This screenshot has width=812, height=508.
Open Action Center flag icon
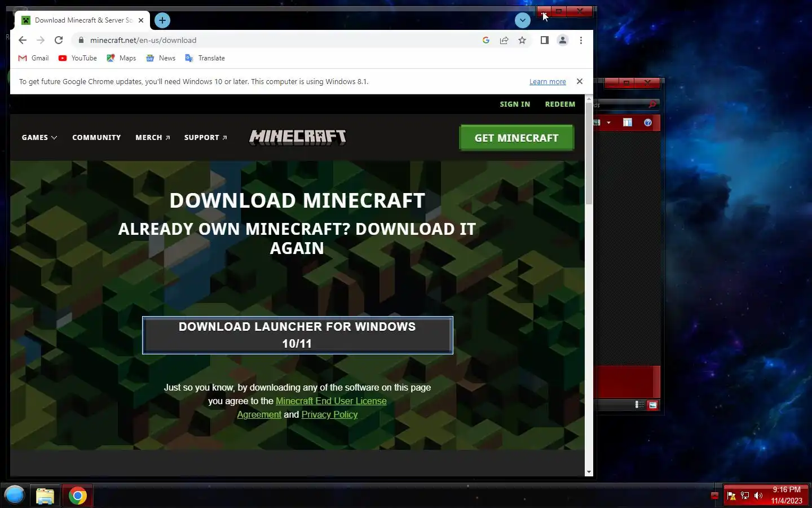(x=731, y=496)
